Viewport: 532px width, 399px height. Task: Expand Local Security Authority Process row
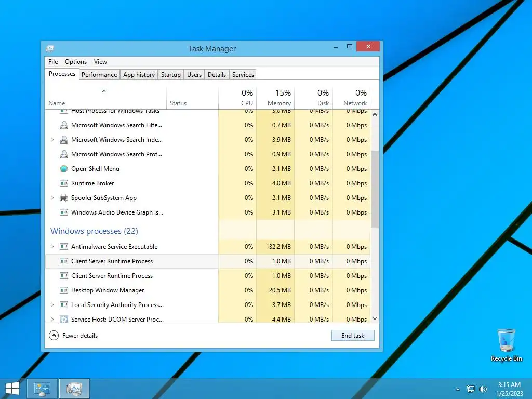(x=52, y=305)
